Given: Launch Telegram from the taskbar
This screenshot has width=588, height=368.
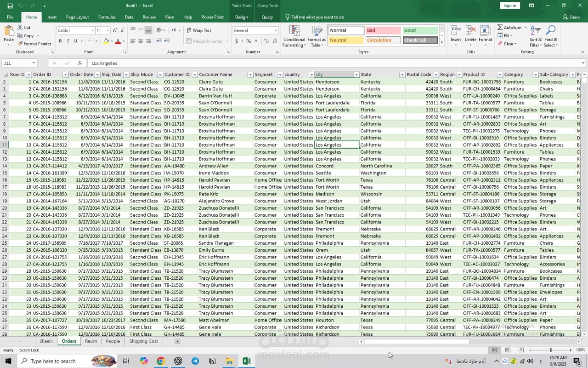Looking at the screenshot, I should tap(195, 361).
